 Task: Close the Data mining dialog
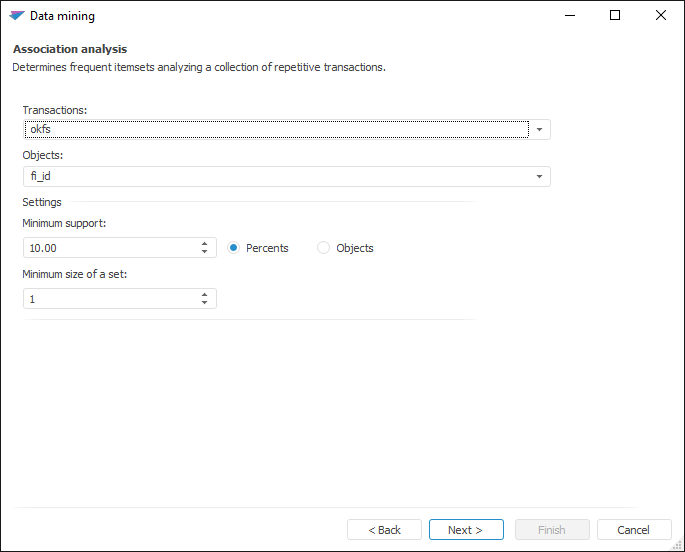tap(661, 16)
